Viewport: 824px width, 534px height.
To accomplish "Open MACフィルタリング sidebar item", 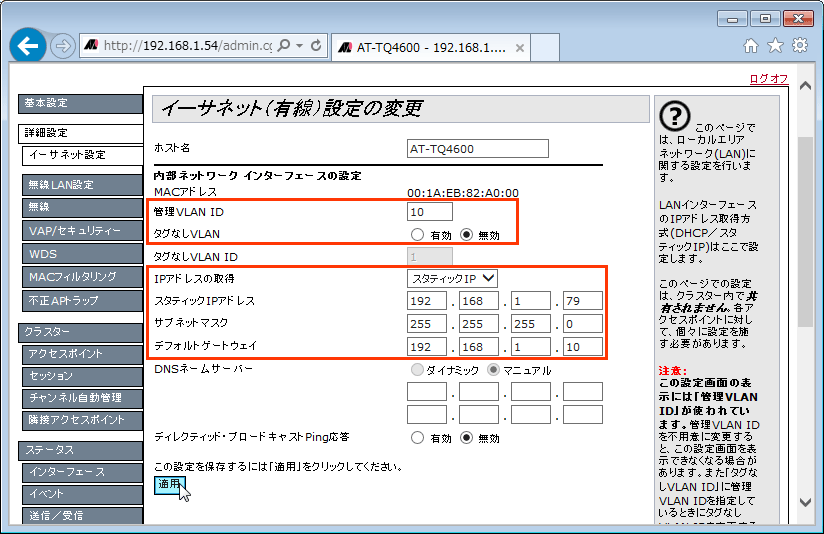I will (x=83, y=277).
